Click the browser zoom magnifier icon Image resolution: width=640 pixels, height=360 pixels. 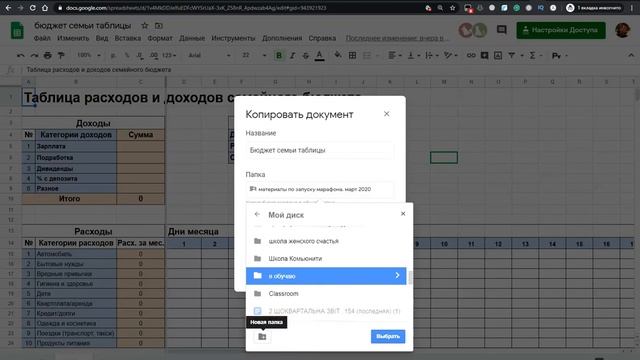tap(440, 8)
